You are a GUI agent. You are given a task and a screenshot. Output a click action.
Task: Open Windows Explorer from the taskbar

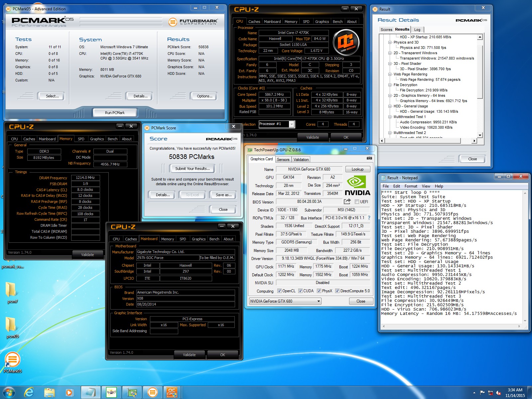[49, 392]
